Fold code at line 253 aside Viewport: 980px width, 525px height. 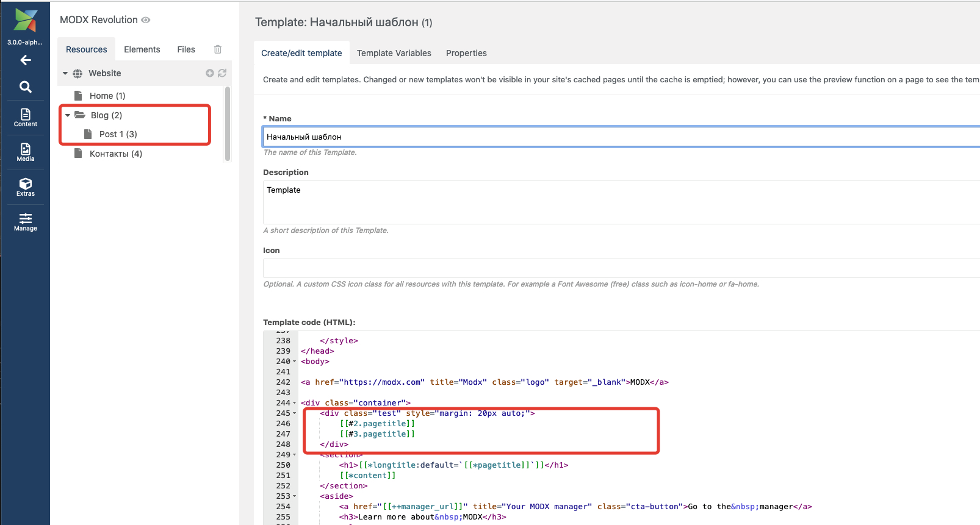pyautogui.click(x=294, y=496)
